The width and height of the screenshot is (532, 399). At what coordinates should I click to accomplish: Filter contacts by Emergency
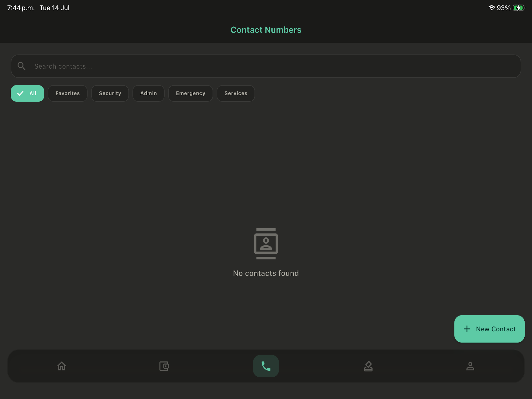tap(190, 93)
